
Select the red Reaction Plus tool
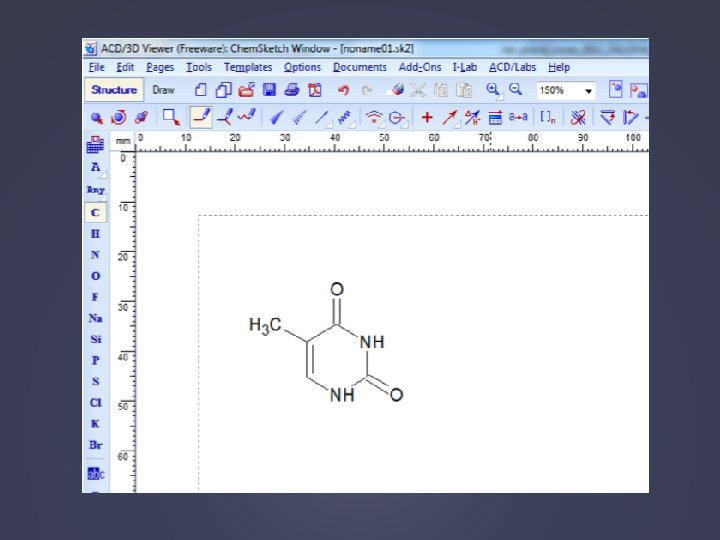[x=427, y=118]
